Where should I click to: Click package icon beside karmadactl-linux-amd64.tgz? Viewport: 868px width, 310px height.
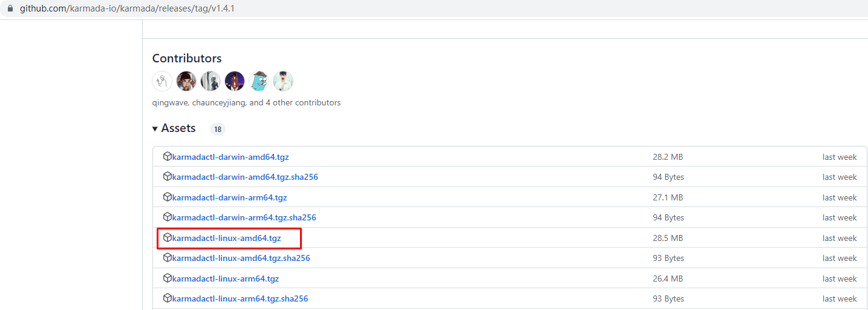(x=168, y=237)
